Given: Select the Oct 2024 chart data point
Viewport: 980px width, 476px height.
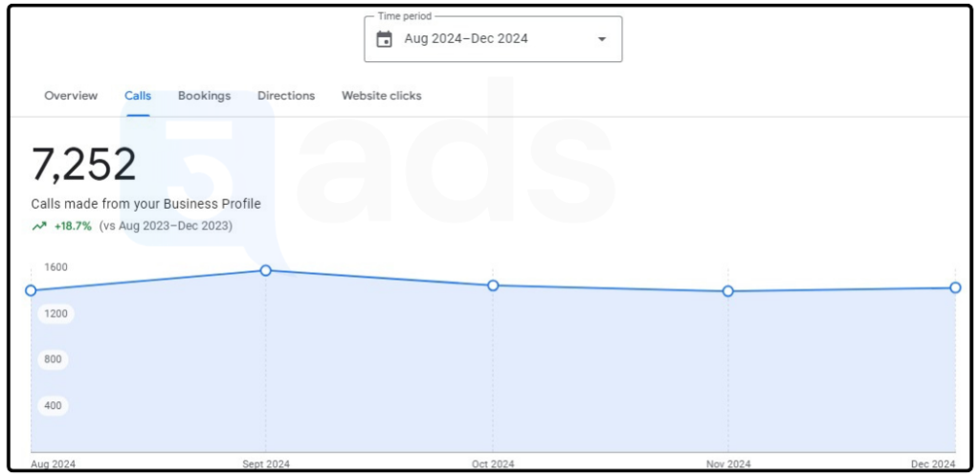Looking at the screenshot, I should click(493, 285).
